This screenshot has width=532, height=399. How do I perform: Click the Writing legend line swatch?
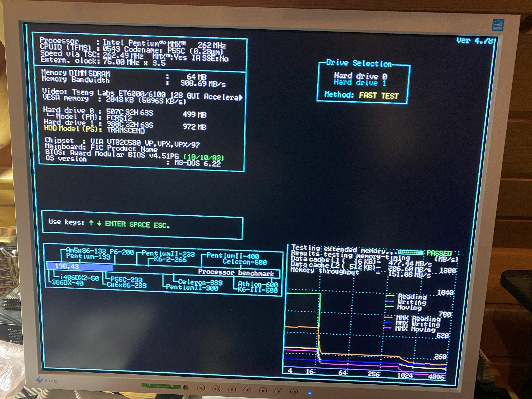pos(390,301)
